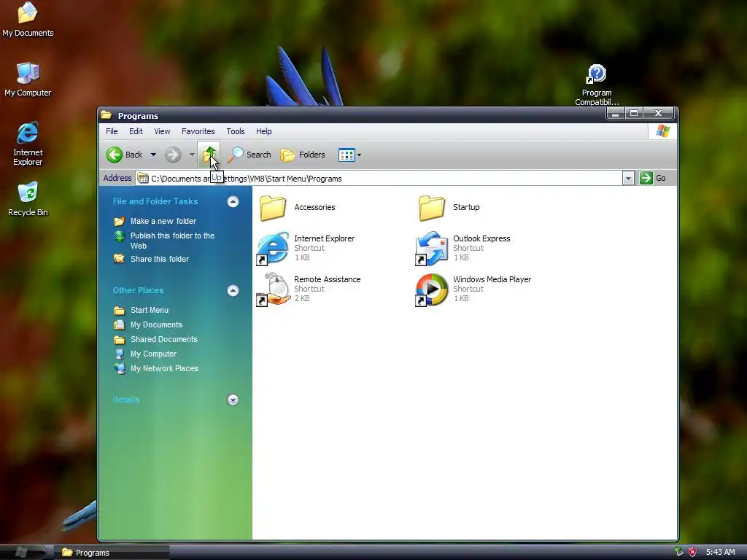The height and width of the screenshot is (560, 747).
Task: Open the Favorites menu
Action: point(198,131)
